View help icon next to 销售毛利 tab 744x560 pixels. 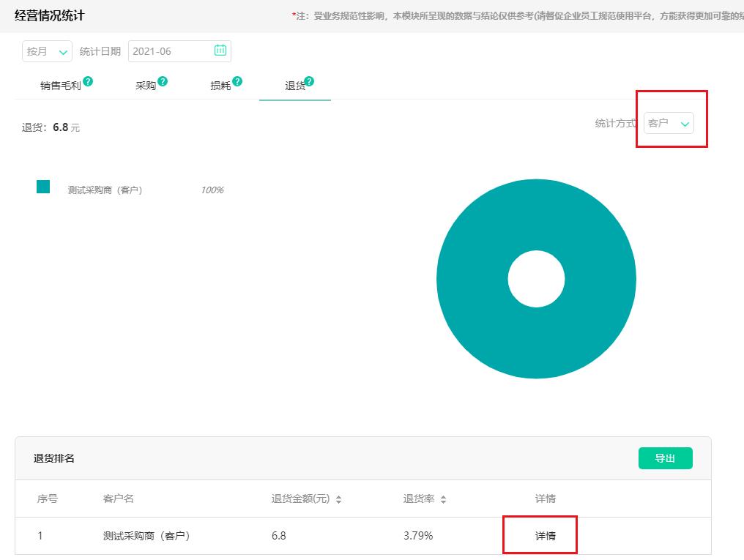[x=86, y=79]
